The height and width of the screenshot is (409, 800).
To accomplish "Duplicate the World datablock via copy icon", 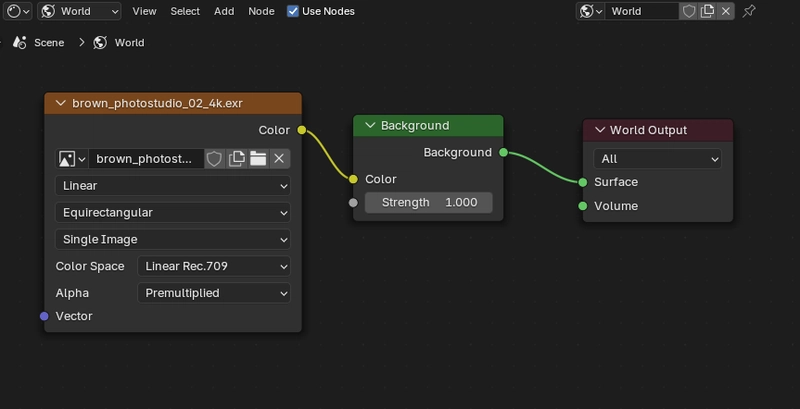I will (707, 11).
